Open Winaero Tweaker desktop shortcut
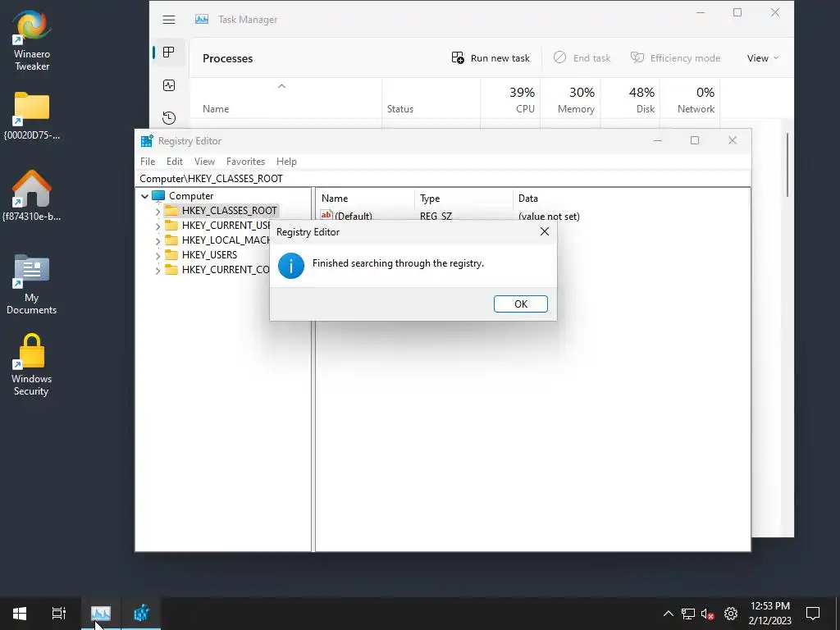The width and height of the screenshot is (840, 630). click(x=32, y=41)
